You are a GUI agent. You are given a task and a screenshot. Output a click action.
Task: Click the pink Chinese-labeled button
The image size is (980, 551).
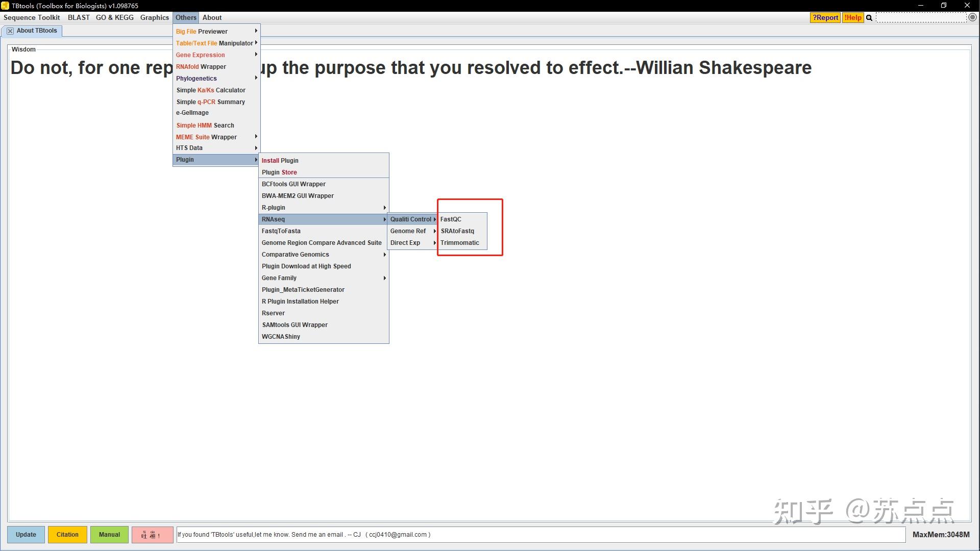click(x=152, y=535)
